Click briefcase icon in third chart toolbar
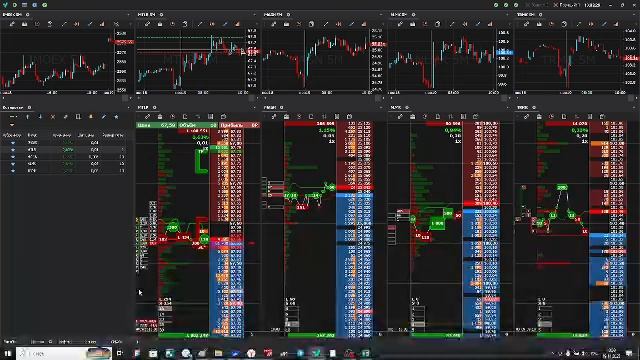Image resolution: width=640 pixels, height=360 pixels. [287, 24]
